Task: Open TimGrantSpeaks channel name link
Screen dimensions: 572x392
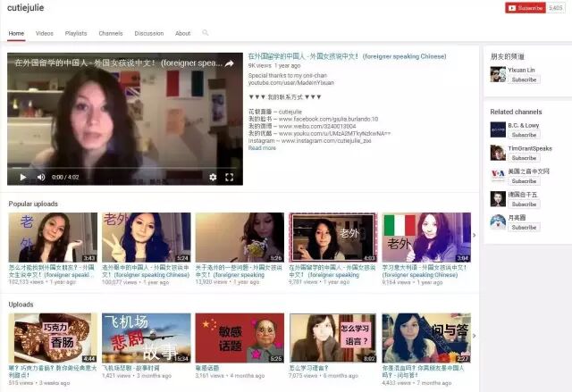Action: click(x=530, y=148)
